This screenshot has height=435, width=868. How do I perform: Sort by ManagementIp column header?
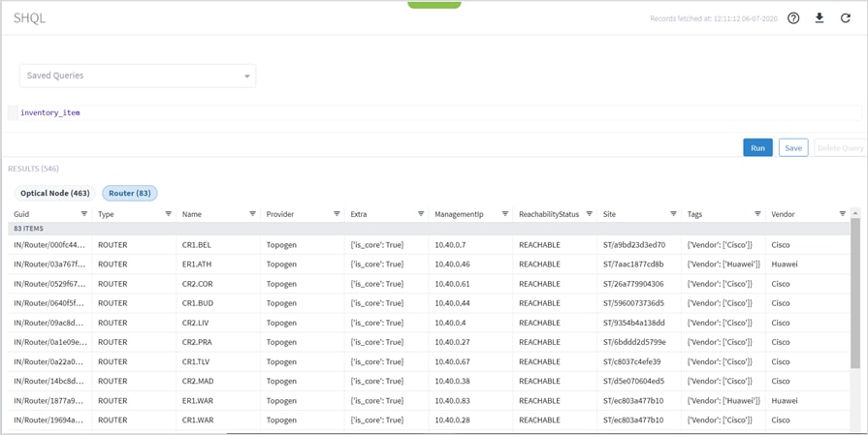pos(459,214)
